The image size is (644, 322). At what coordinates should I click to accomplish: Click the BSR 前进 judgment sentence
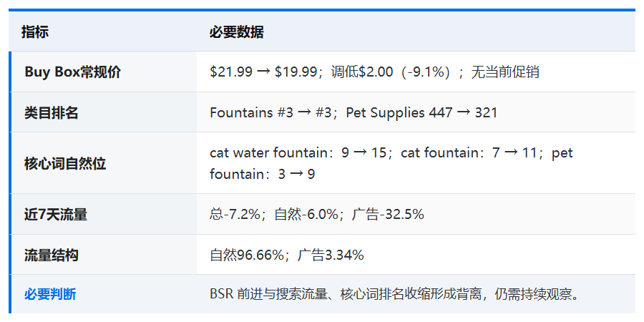(394, 294)
